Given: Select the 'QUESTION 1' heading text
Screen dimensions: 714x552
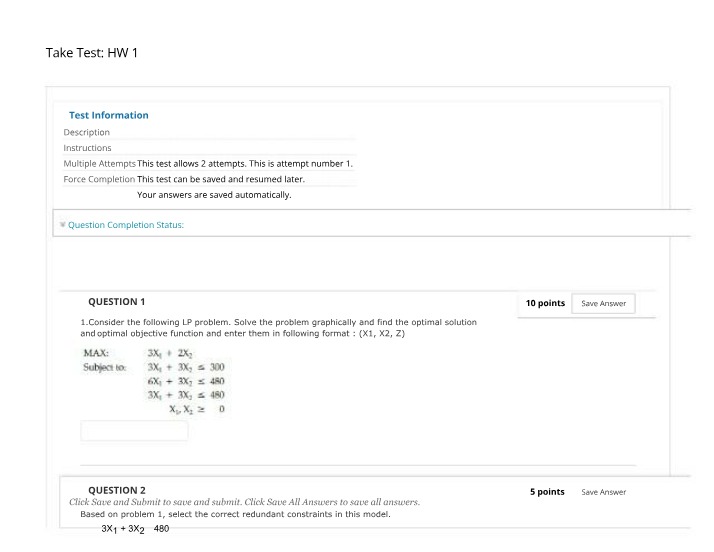Looking at the screenshot, I should coord(117,302).
